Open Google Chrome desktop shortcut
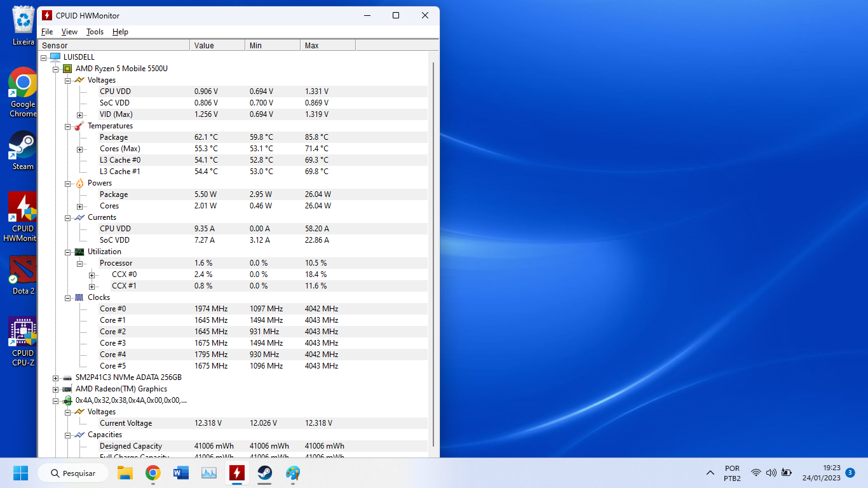The height and width of the screenshot is (488, 868). tap(23, 92)
